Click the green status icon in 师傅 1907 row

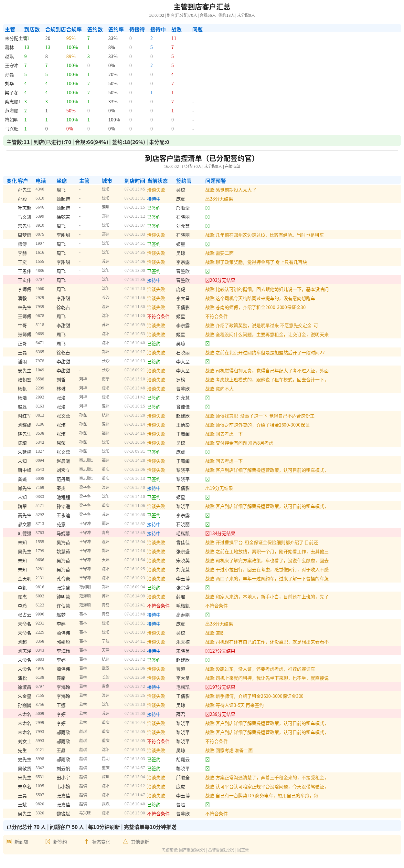coord(207,244)
